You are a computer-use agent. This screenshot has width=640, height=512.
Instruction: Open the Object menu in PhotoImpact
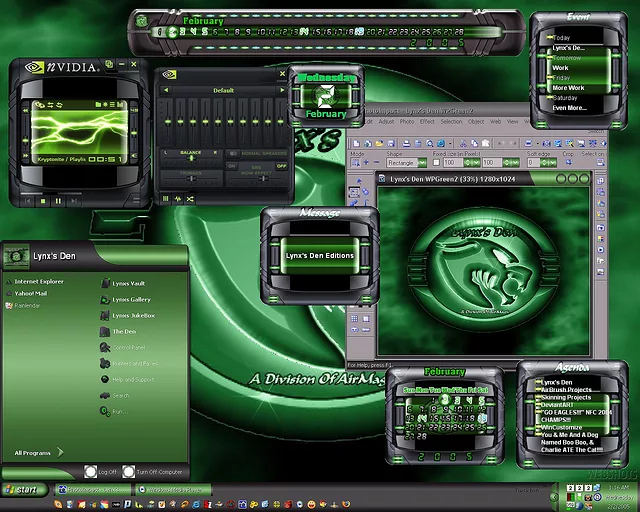pyautogui.click(x=476, y=121)
